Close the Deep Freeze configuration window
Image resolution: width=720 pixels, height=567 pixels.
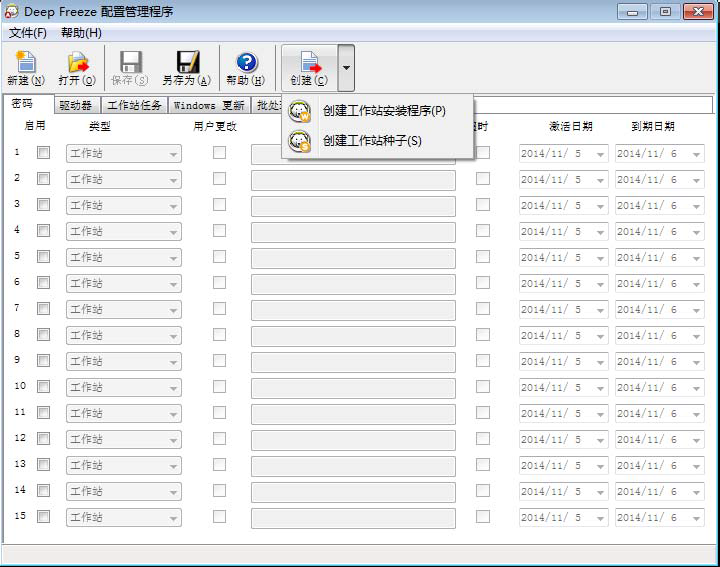coord(698,11)
